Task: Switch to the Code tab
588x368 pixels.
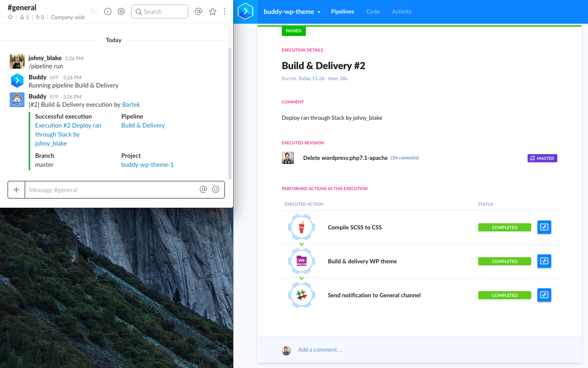Action: coord(373,11)
